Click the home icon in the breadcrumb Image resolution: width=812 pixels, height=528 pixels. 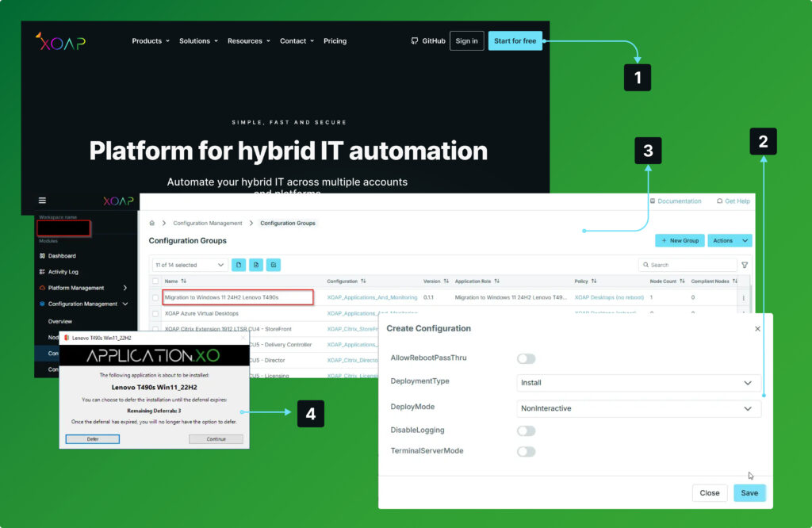(152, 224)
